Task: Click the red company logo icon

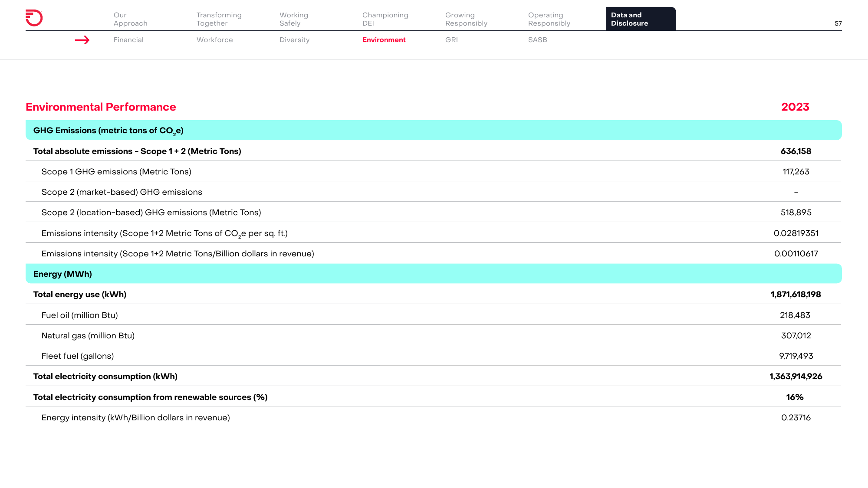Action: coord(34,18)
